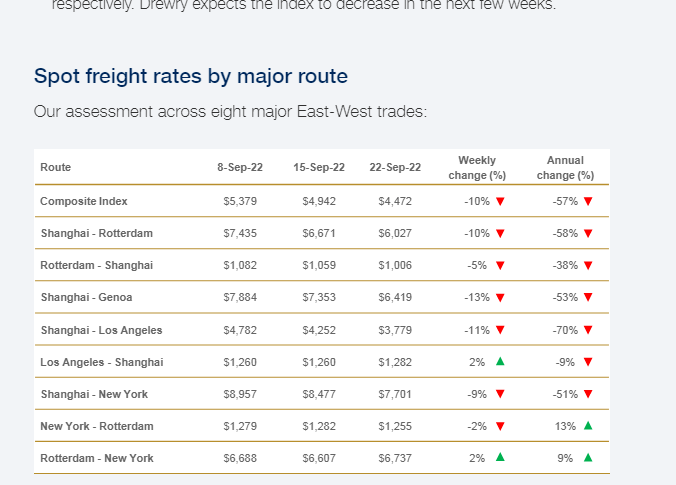Click green up arrow in Los Angeles - Shanghai weekly change

coord(500,361)
